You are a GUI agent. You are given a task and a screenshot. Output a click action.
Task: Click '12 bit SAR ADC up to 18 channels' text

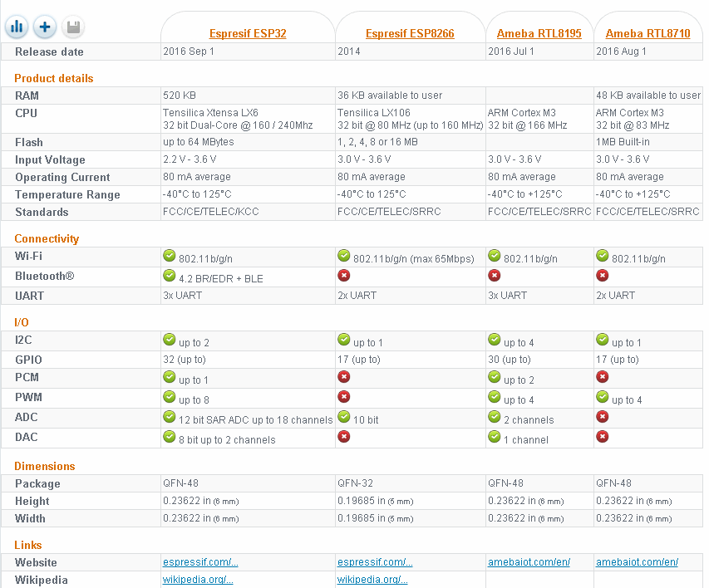click(255, 420)
